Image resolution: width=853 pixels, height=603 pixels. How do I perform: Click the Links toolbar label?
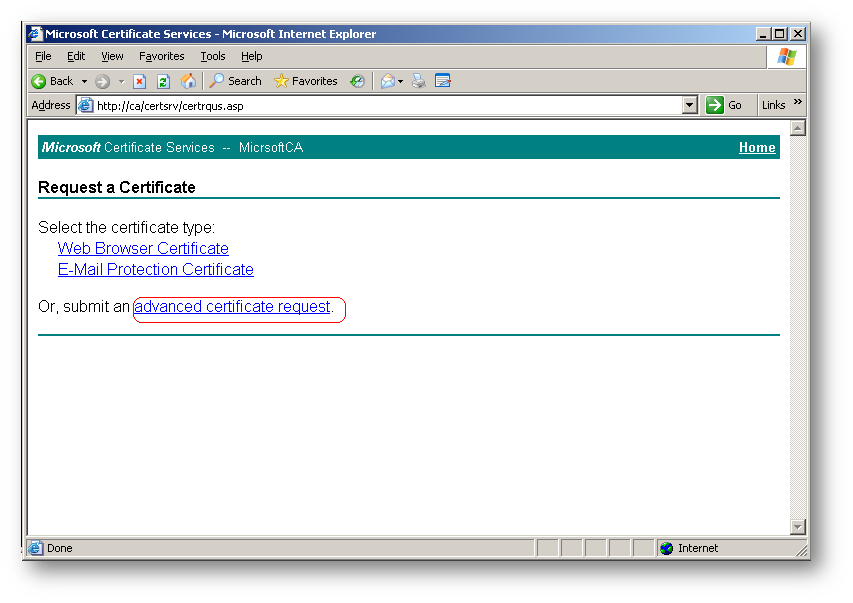773,105
